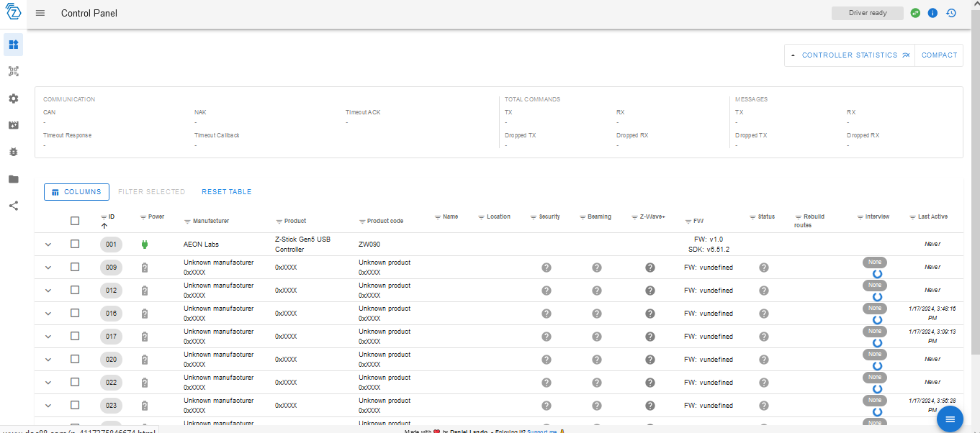
Task: Click Filter Selected button
Action: tap(152, 192)
